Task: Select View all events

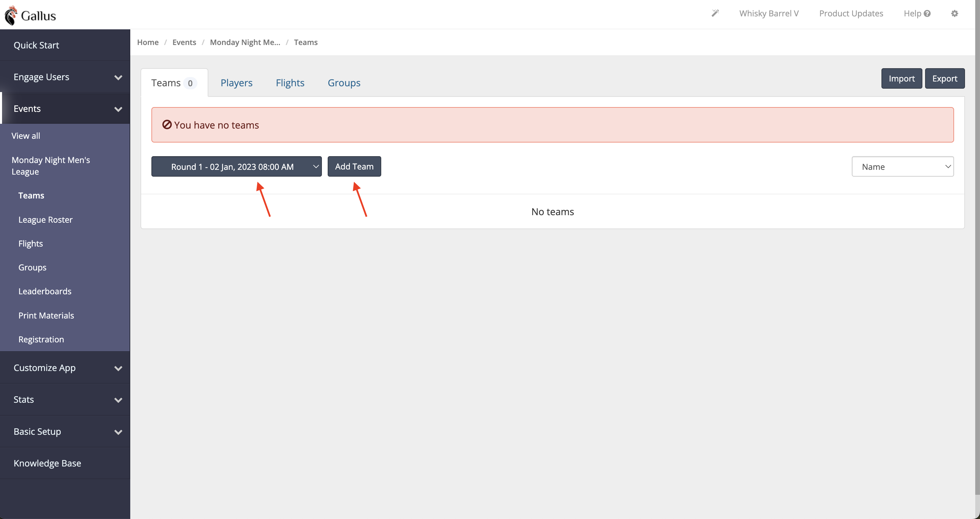Action: (x=26, y=135)
